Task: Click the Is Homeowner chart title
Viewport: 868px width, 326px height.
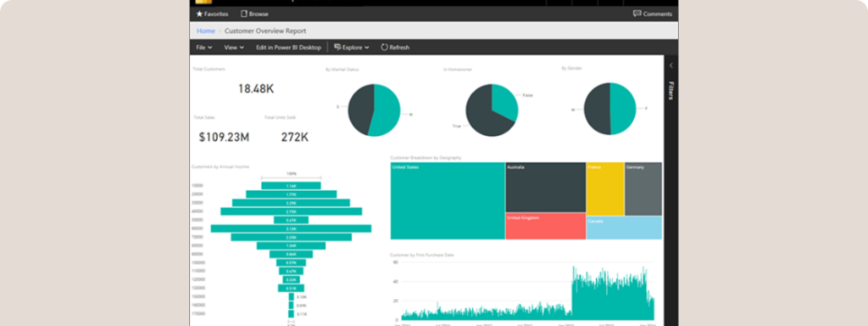Action: 458,70
